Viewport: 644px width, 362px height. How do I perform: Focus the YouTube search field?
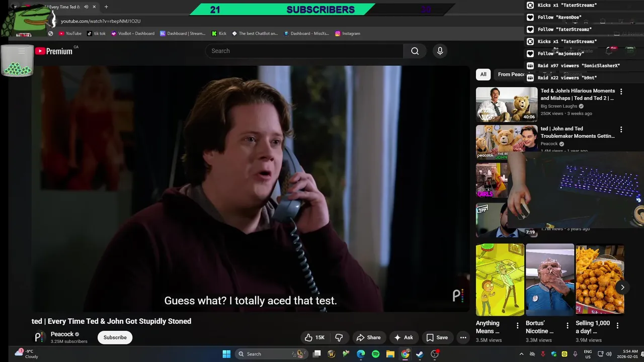[304, 51]
